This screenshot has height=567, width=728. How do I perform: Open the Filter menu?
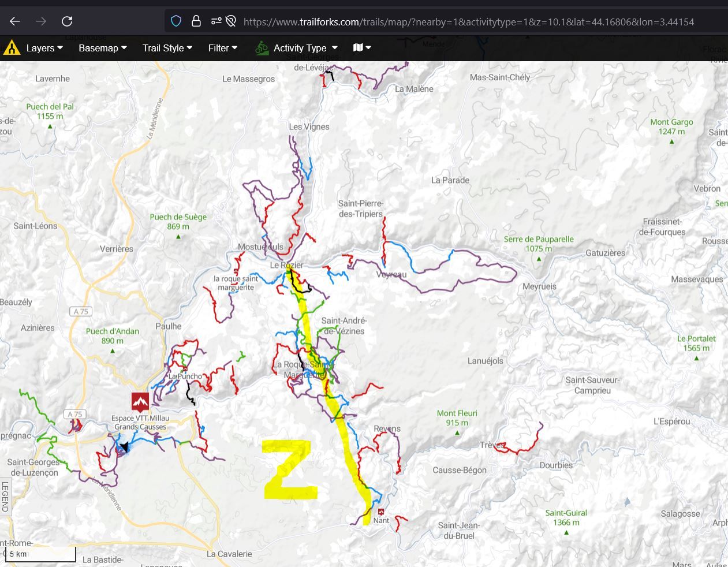click(x=223, y=48)
